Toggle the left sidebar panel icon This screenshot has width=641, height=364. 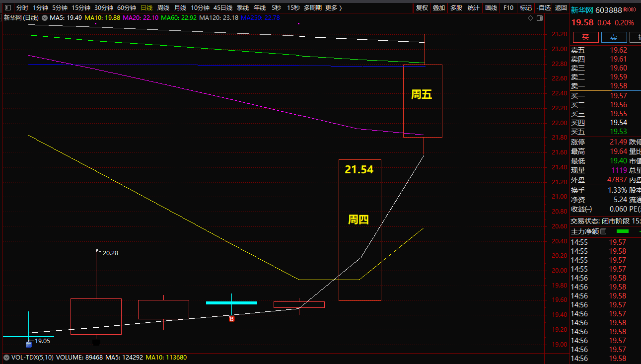click(x=8, y=8)
